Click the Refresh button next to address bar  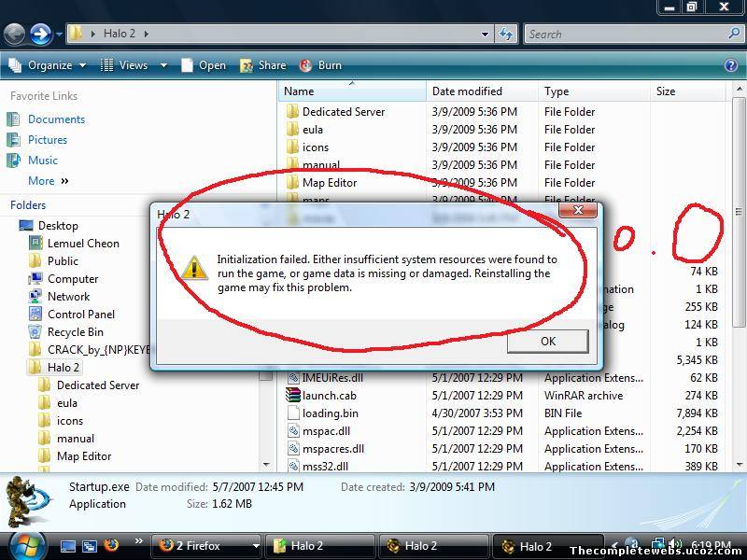(x=506, y=35)
